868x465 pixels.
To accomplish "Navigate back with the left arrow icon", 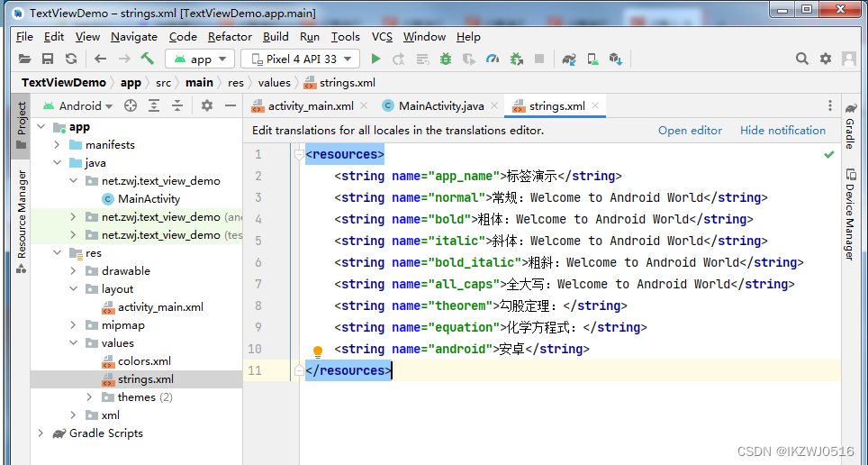I will click(100, 59).
